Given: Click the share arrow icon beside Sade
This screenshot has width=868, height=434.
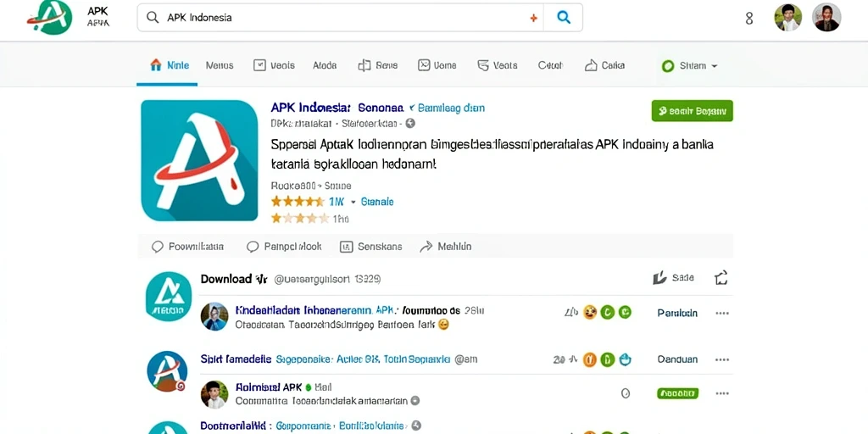Looking at the screenshot, I should 721,278.
